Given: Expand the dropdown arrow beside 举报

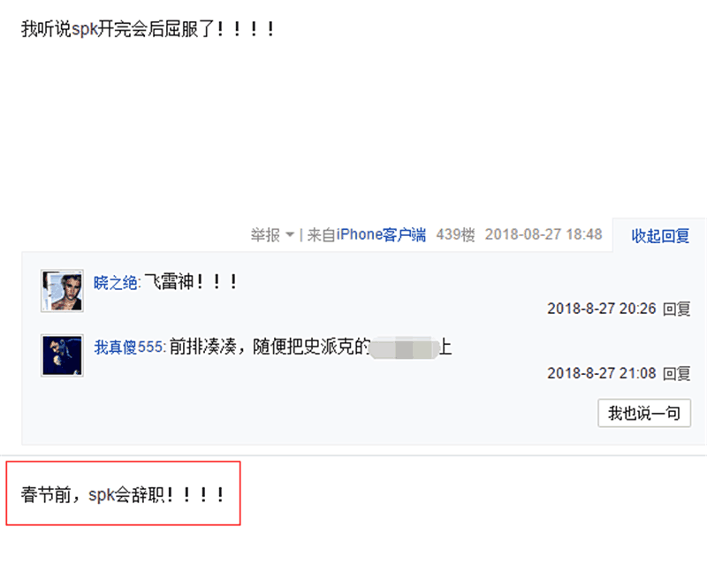Looking at the screenshot, I should [290, 235].
